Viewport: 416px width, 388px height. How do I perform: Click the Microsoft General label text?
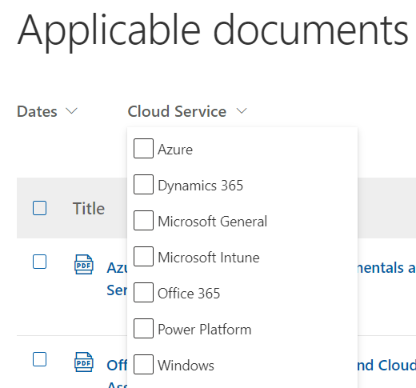tap(212, 221)
